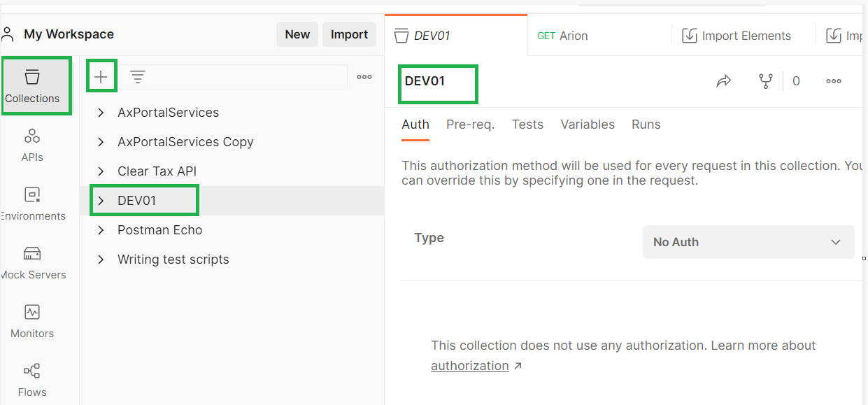Select the Tests sub-tab
This screenshot has height=405, width=868.
[527, 125]
